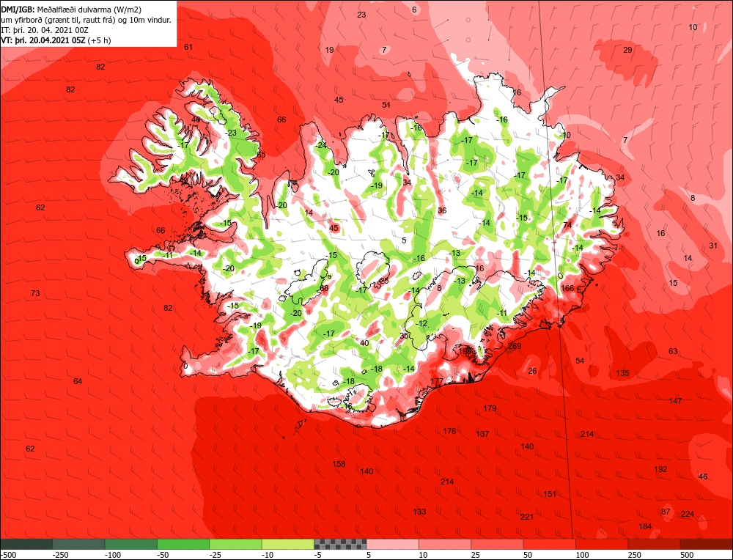Click the ocean value "176"
733x560 pixels.
tap(449, 431)
